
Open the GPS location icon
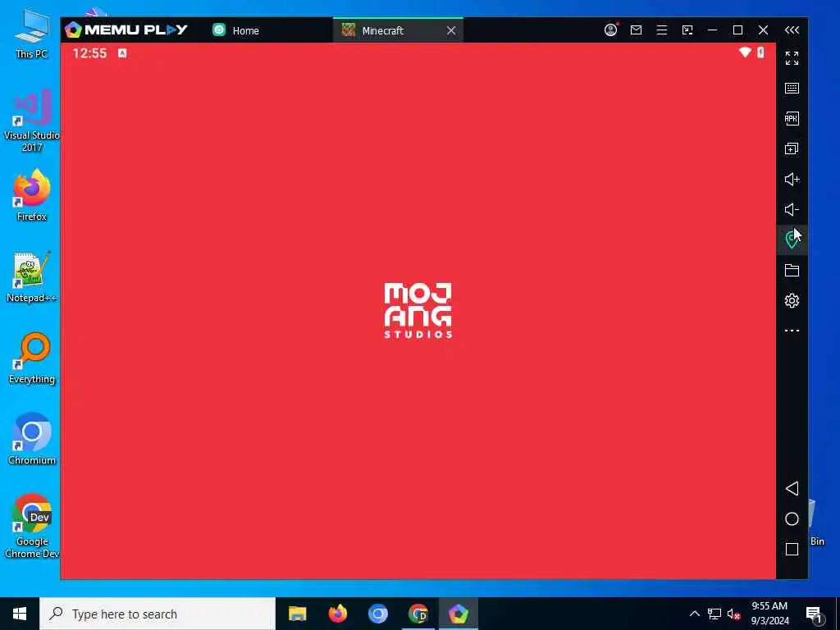pos(792,240)
